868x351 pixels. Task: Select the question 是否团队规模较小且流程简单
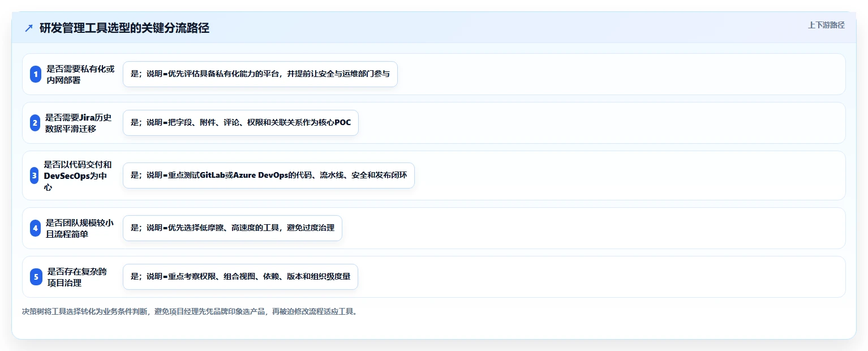click(x=80, y=228)
